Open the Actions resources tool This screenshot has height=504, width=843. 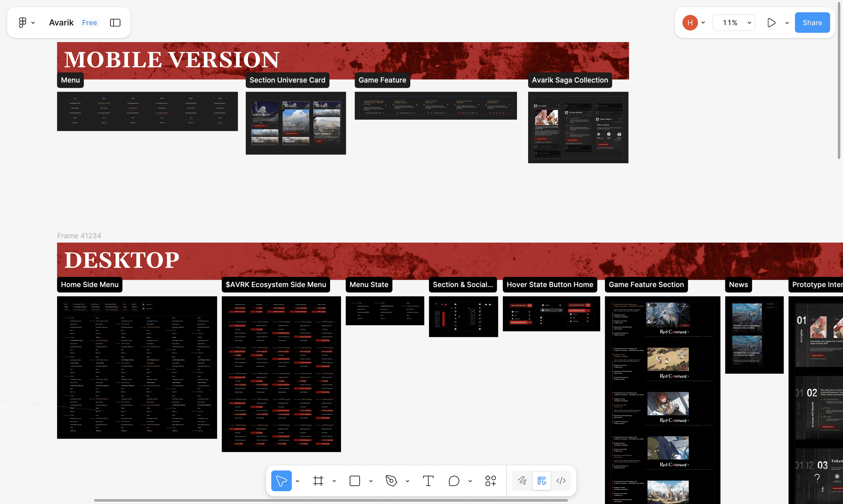pos(490,481)
